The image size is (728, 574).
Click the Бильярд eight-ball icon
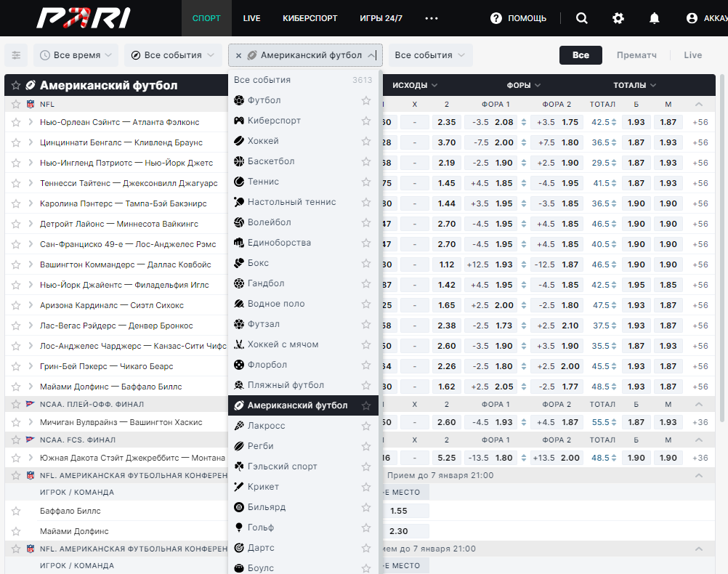point(238,507)
